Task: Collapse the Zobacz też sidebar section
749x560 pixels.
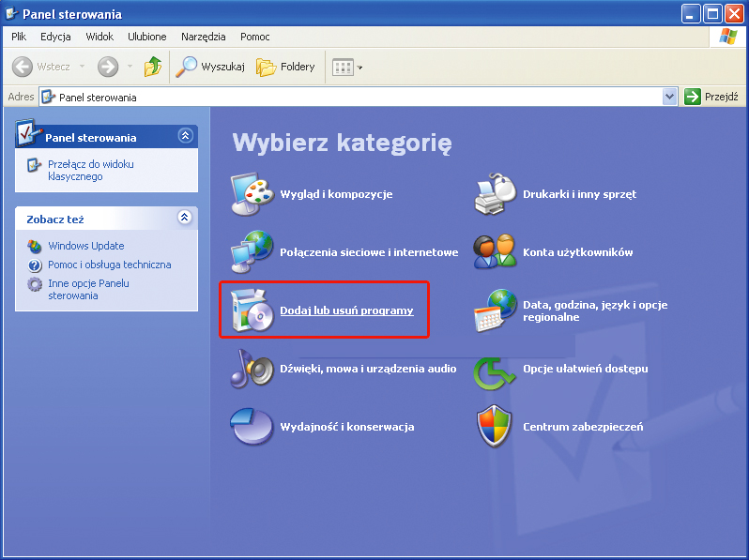Action: [x=185, y=218]
